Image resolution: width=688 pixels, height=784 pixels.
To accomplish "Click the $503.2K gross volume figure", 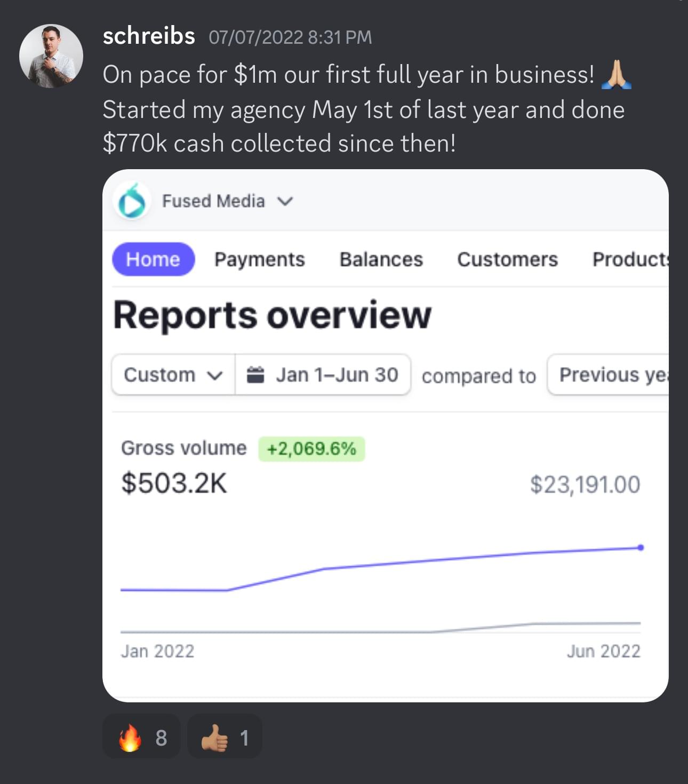I will [x=174, y=484].
